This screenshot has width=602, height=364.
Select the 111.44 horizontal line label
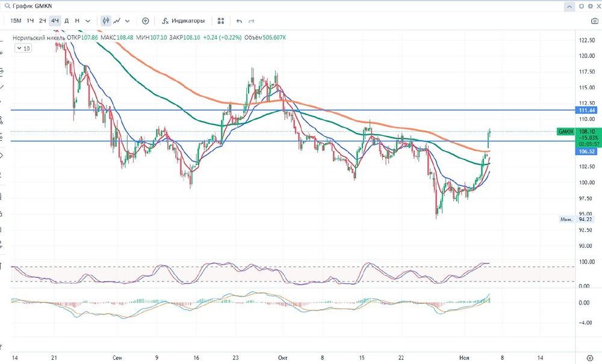(x=587, y=110)
